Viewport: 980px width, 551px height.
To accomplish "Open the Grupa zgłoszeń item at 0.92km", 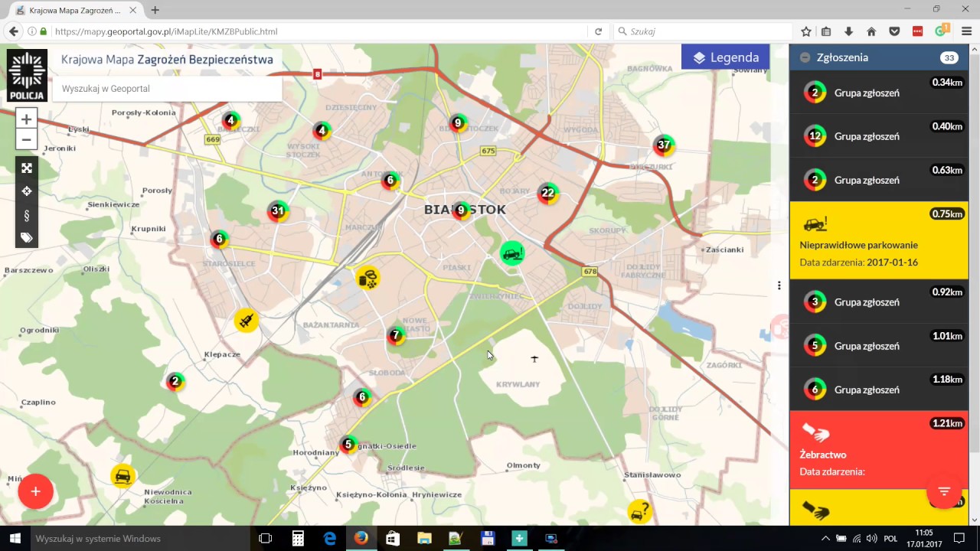I will pos(879,302).
